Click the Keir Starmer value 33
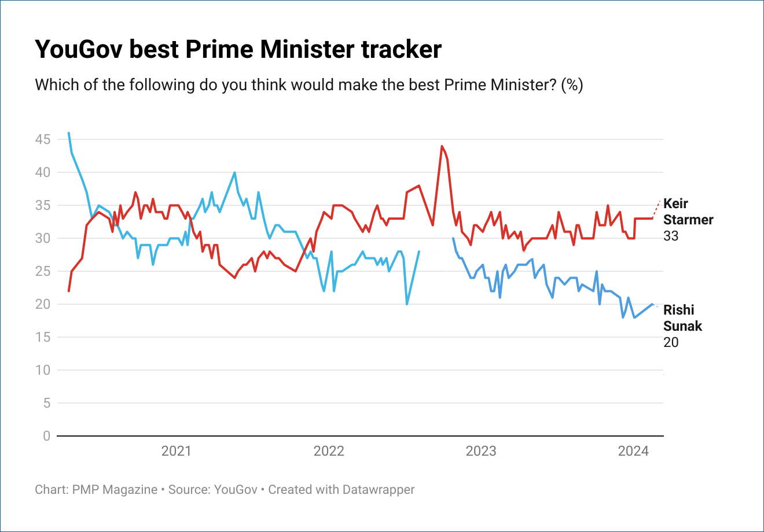 click(671, 236)
